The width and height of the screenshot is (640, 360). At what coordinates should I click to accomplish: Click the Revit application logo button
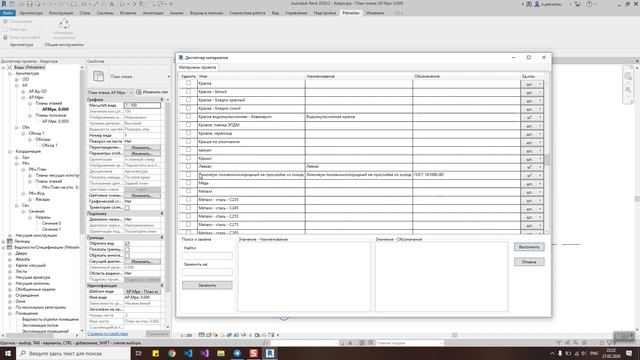click(4, 4)
